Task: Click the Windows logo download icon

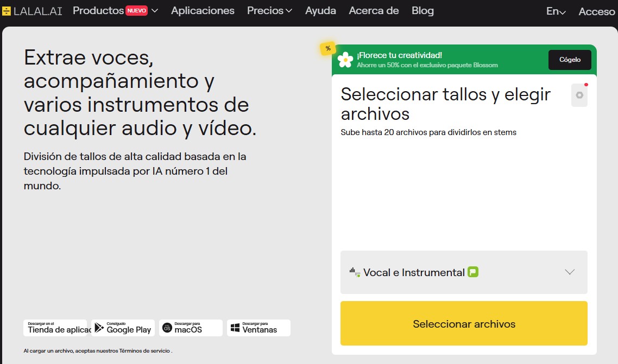Action: 235,328
